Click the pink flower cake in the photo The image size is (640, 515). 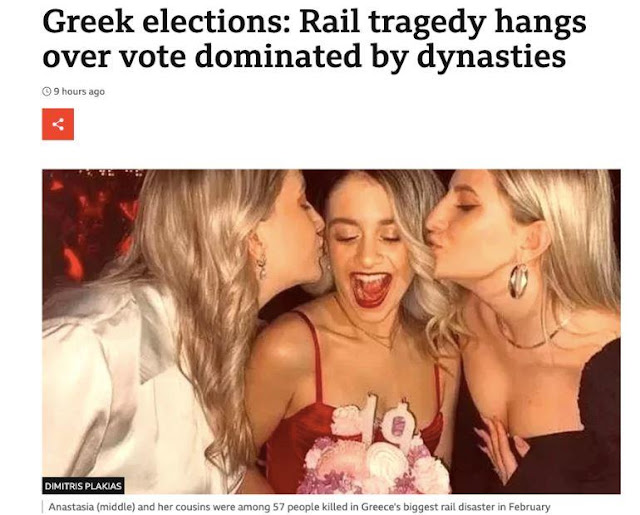tap(373, 457)
